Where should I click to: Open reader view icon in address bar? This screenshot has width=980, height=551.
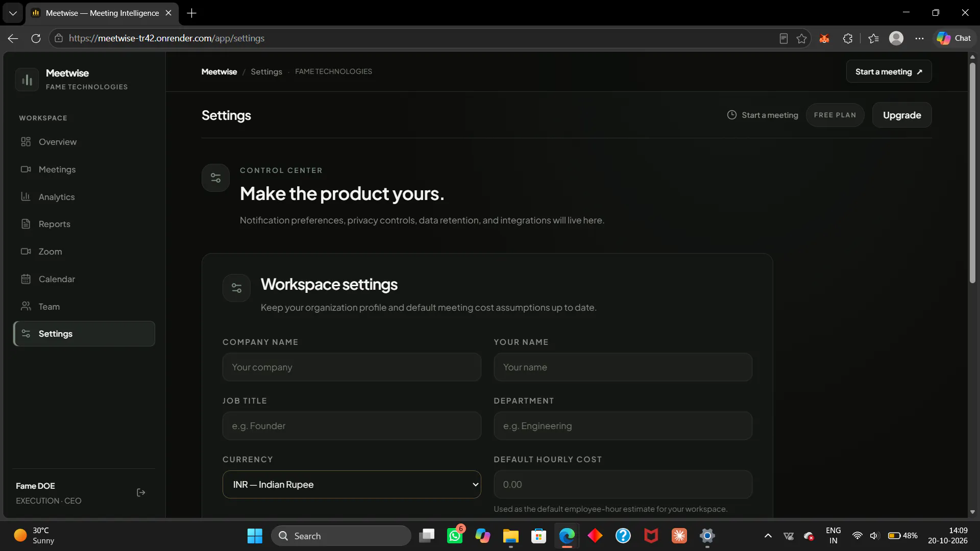(x=783, y=38)
